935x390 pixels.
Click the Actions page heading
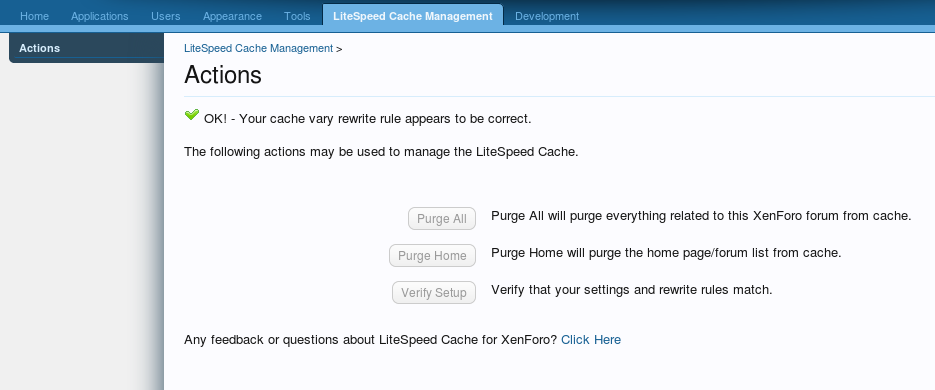click(223, 75)
